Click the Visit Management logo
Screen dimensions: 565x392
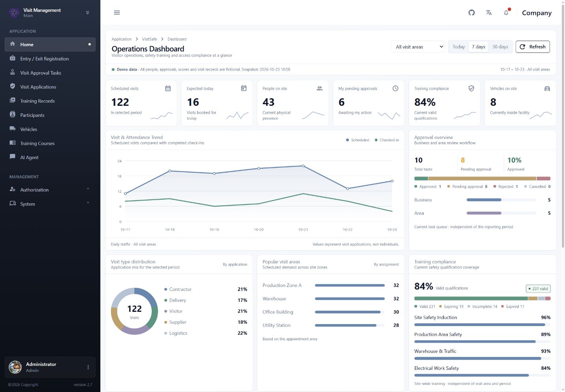(x=14, y=13)
